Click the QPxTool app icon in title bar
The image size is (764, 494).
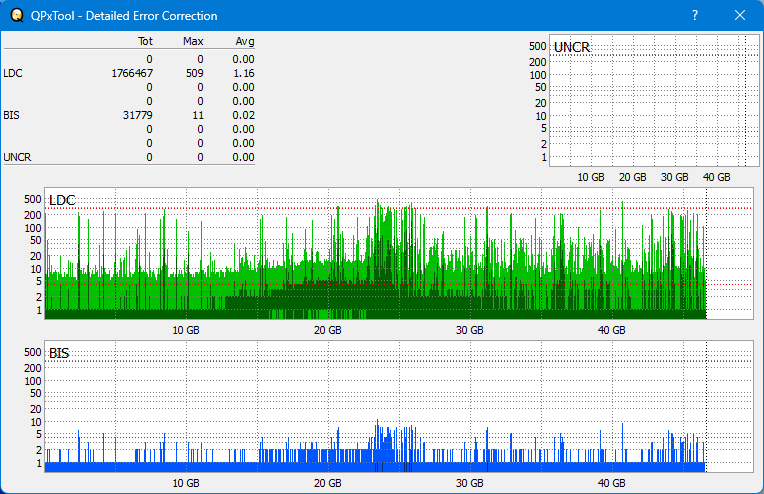[x=17, y=16]
